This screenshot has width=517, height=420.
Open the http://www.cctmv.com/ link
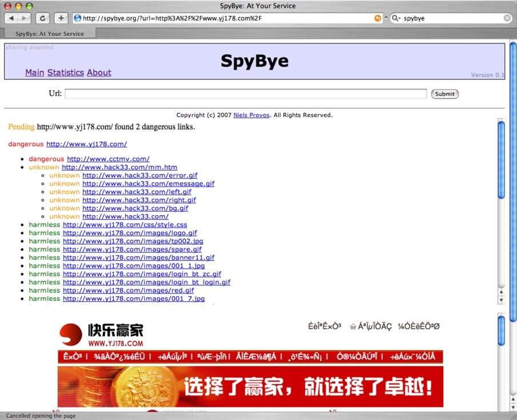coord(108,159)
